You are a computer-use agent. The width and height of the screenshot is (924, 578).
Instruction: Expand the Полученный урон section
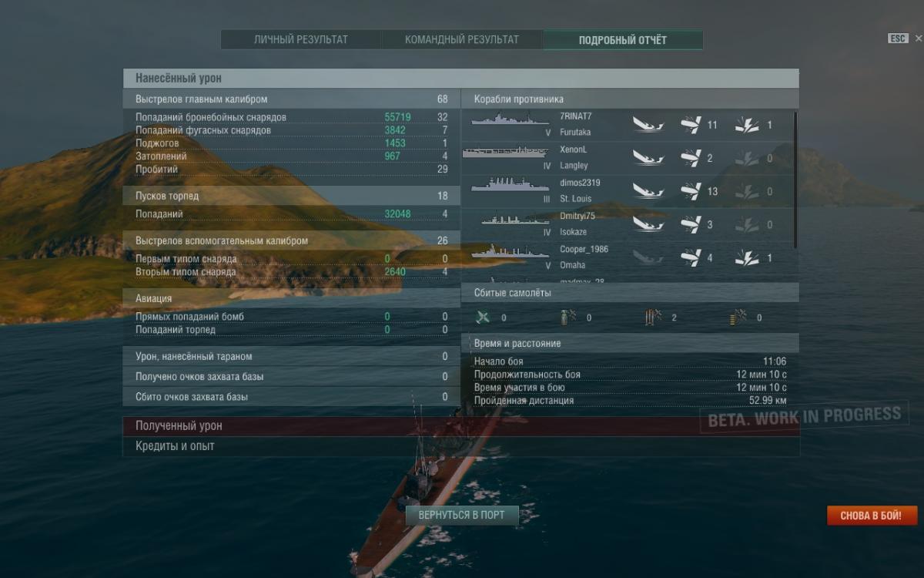460,426
